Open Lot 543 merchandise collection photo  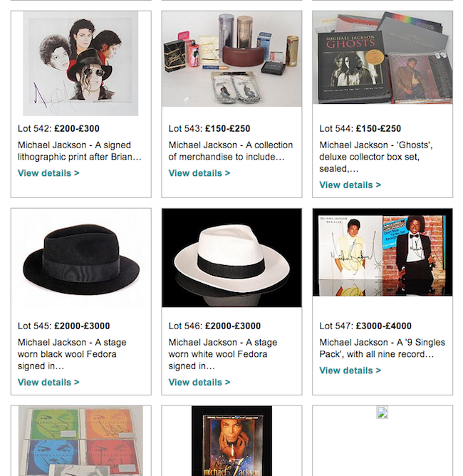pos(231,59)
